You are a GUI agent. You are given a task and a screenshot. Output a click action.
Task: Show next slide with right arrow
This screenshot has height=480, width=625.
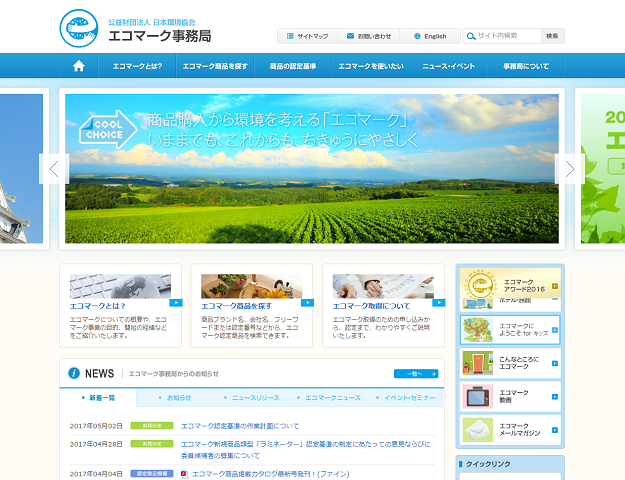pos(570,169)
